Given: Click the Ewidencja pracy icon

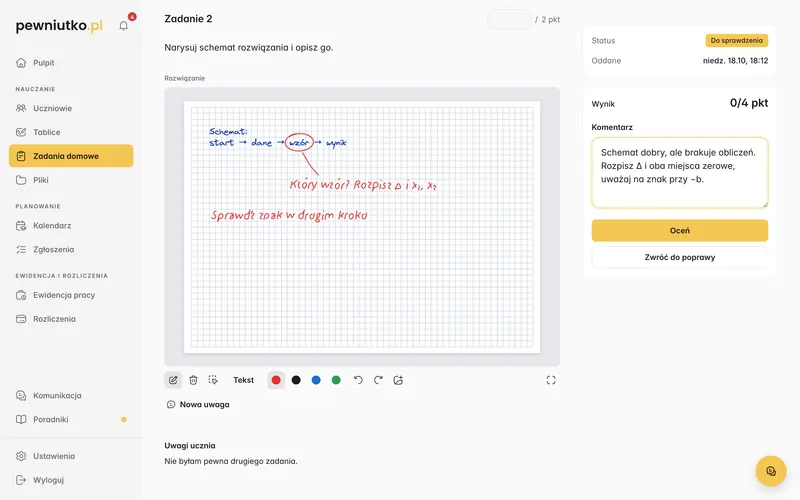Looking at the screenshot, I should [21, 295].
